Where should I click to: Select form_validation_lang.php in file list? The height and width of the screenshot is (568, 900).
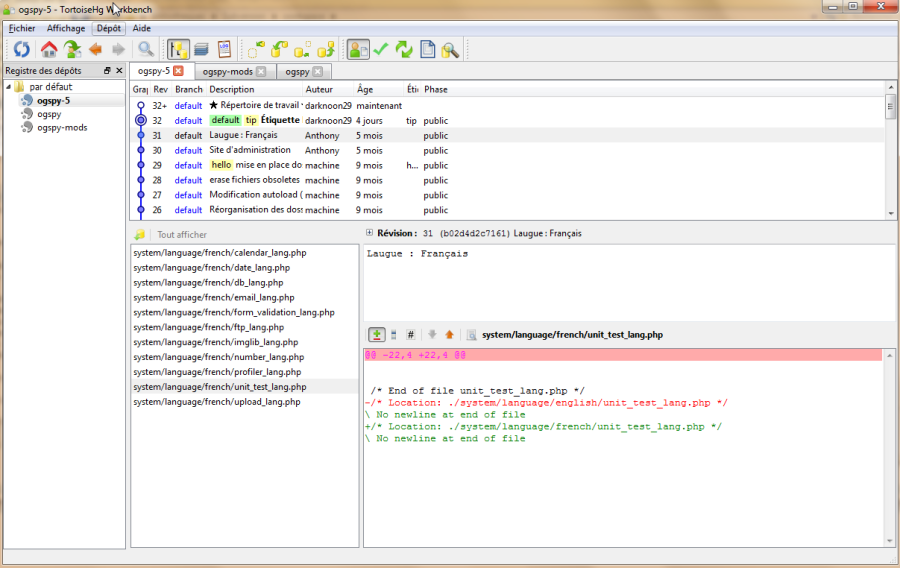[245, 312]
